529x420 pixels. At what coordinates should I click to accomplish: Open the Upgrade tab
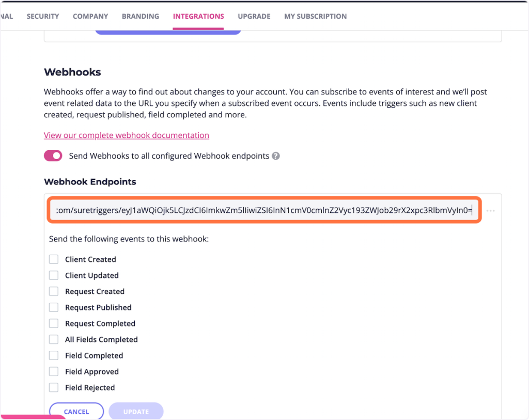(254, 17)
